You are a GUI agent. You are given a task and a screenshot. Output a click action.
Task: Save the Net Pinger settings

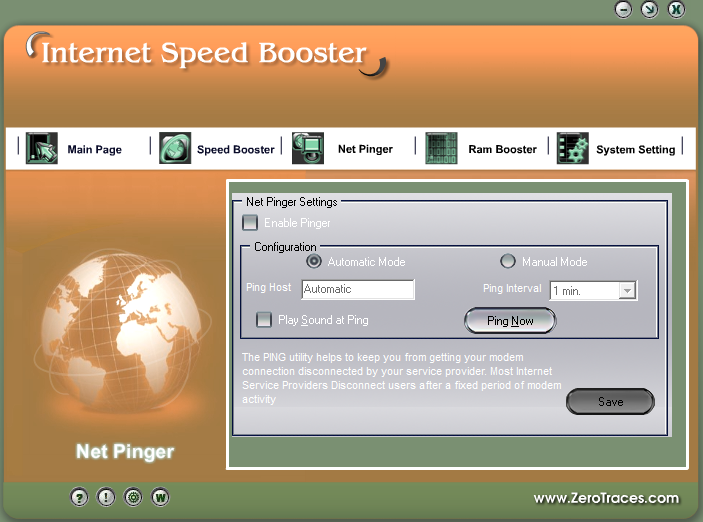[610, 401]
